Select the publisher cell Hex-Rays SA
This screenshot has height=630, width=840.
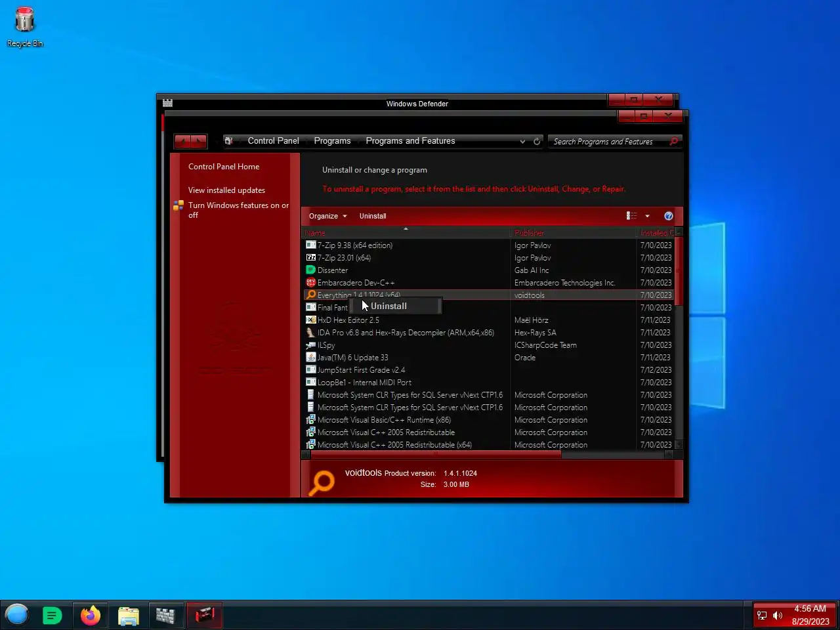tap(535, 332)
